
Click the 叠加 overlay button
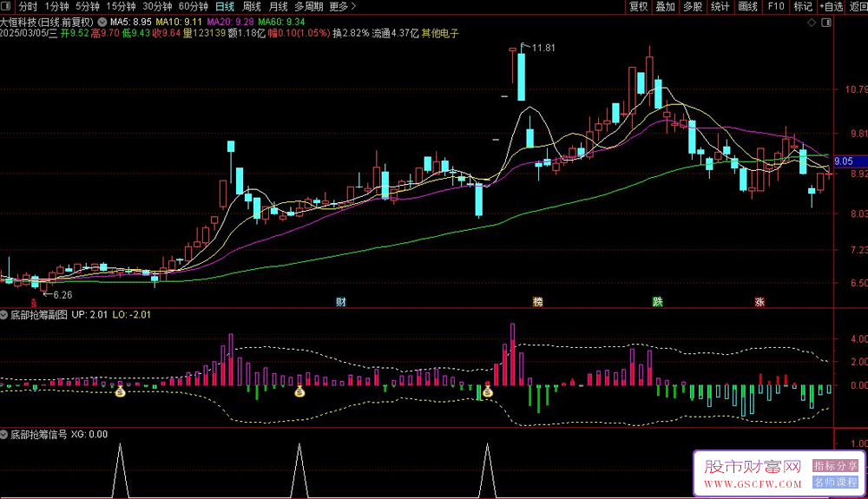click(666, 7)
